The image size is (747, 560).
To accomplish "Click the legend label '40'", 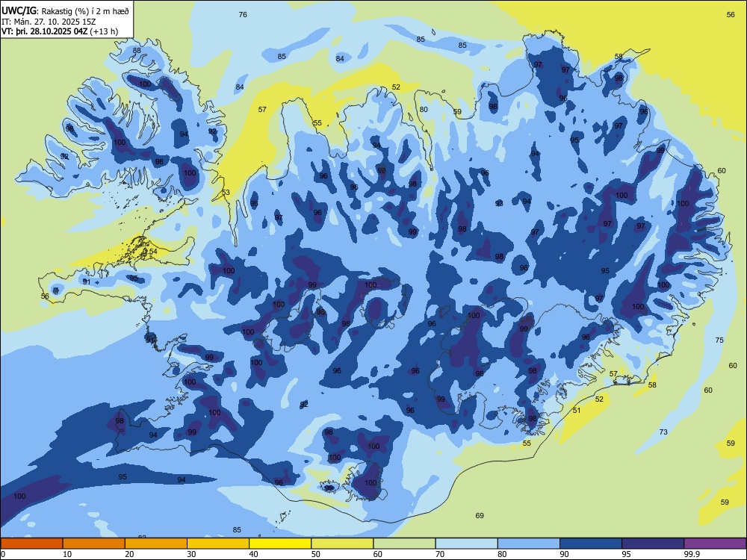I will pyautogui.click(x=253, y=554).
